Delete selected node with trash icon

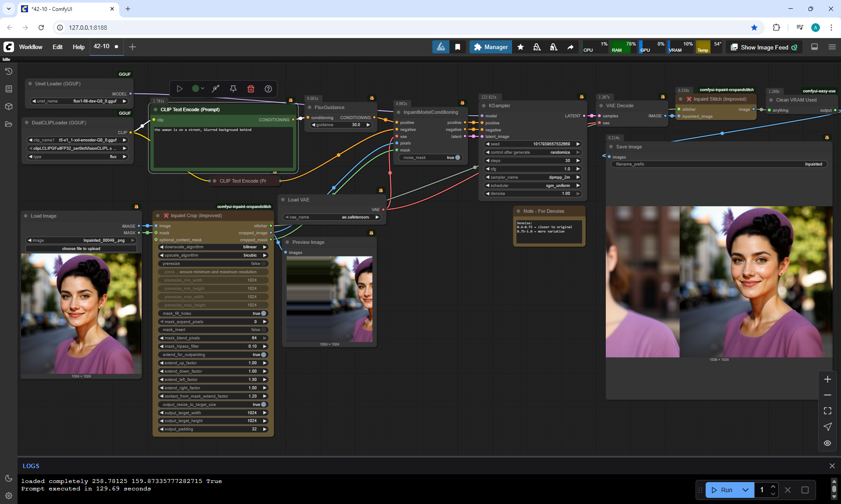pos(251,89)
